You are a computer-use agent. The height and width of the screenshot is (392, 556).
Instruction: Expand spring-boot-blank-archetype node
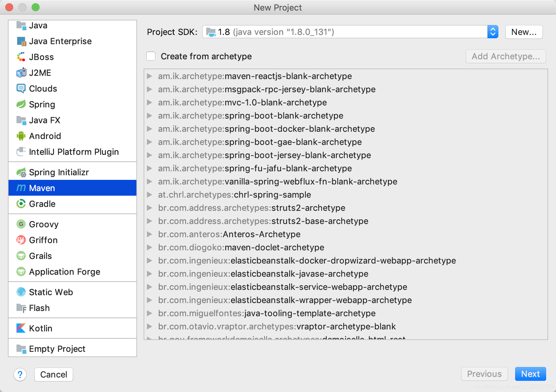pos(150,116)
